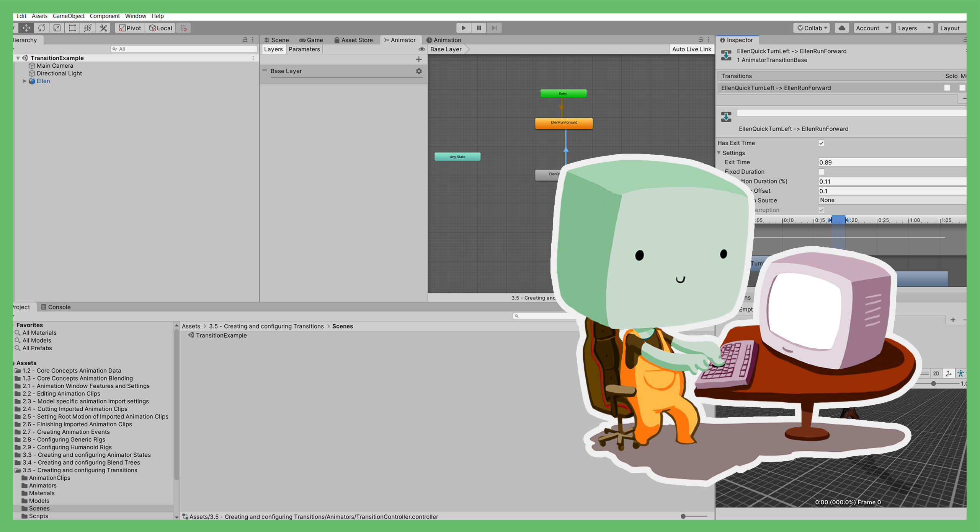This screenshot has width=980, height=532.
Task: Switch to the Parameters tab in Animator
Action: (x=304, y=49)
